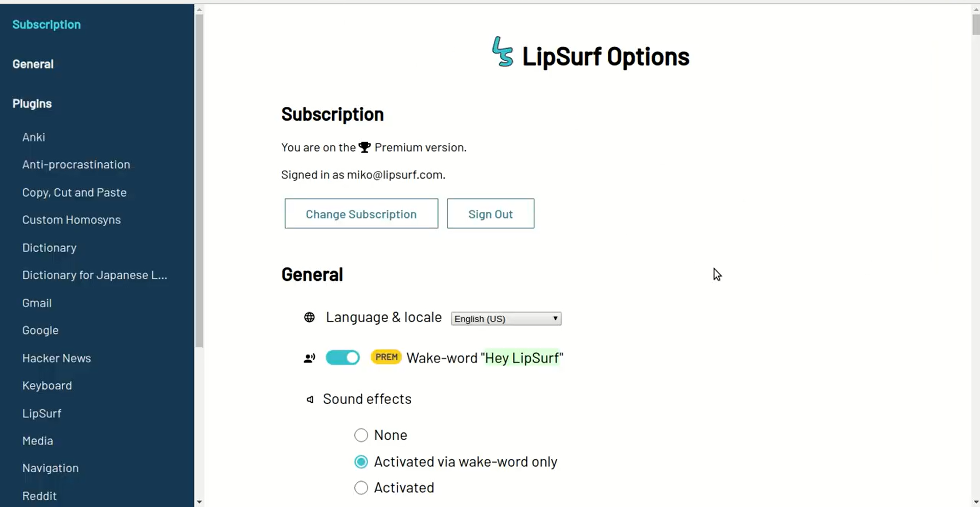Screen dimensions: 980x507
Task: Select the None sound effects option
Action: point(361,435)
